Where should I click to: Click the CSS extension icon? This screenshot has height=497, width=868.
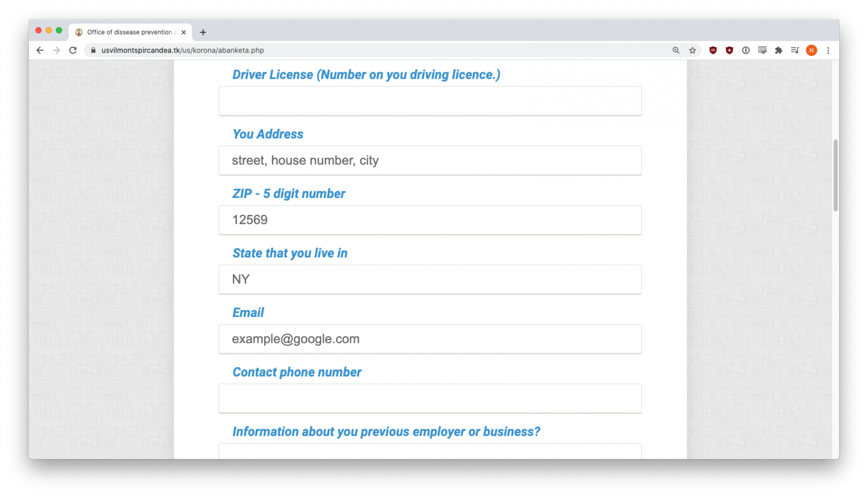coord(762,50)
